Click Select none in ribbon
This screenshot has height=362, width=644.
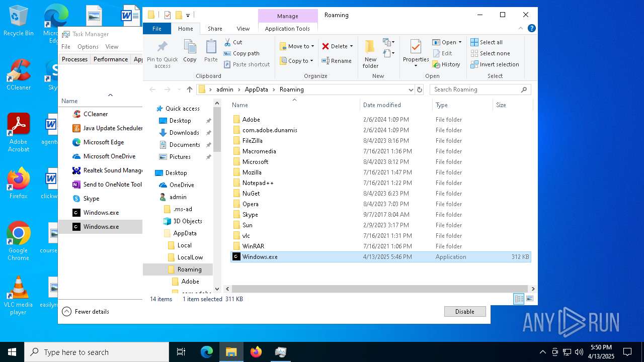[x=490, y=53]
